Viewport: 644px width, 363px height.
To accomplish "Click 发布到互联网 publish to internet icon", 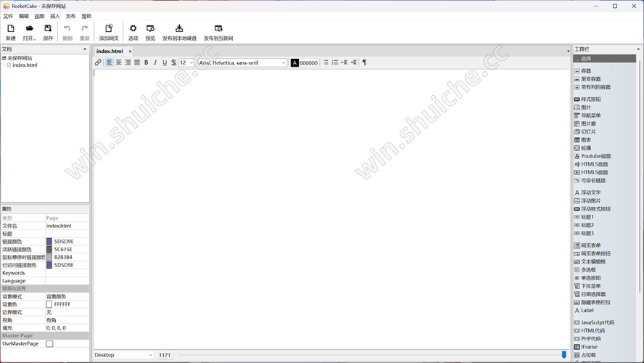I will point(218,32).
